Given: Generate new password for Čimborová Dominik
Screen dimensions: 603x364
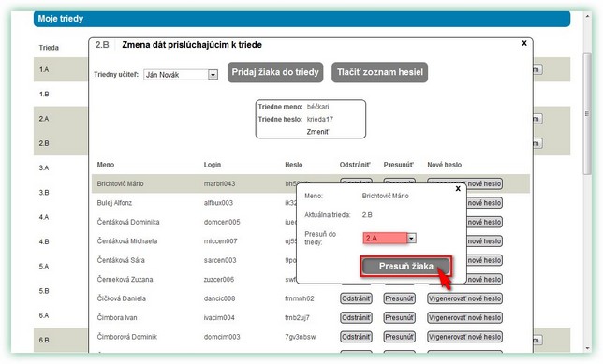Looking at the screenshot, I should click(464, 337).
